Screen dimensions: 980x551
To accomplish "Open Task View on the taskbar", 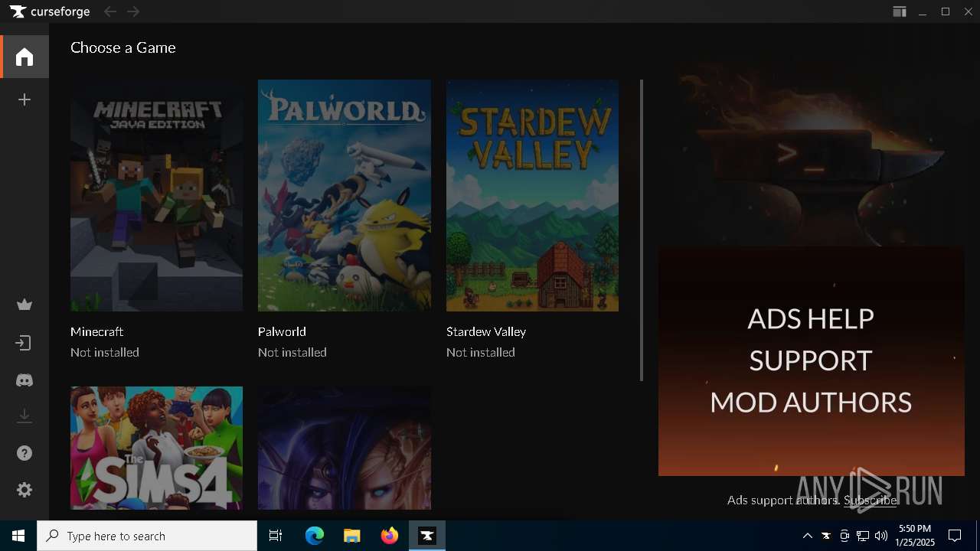I will click(x=276, y=536).
